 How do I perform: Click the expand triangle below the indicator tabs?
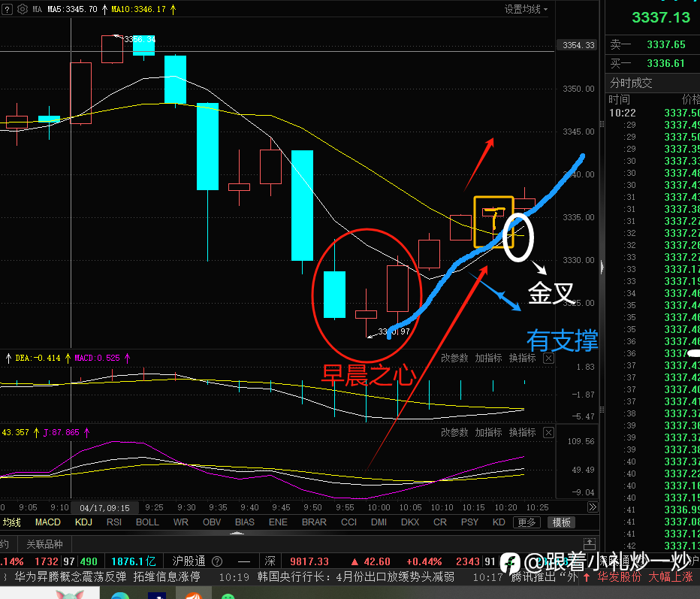[237, 533]
